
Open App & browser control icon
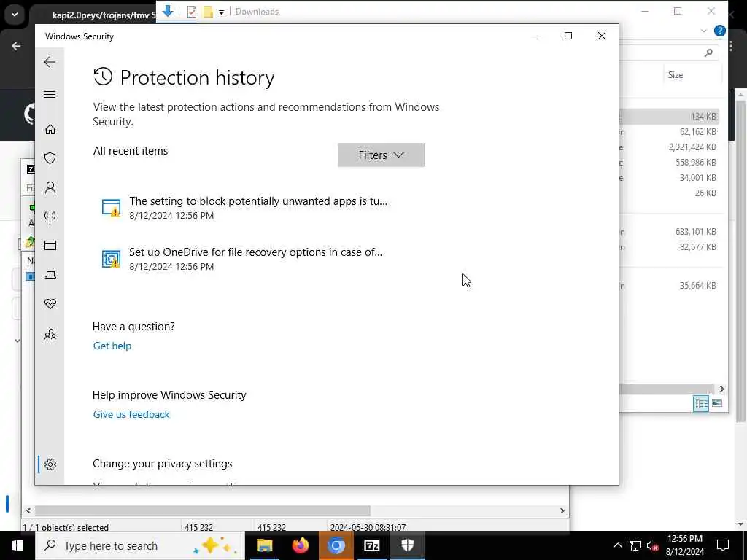50,245
